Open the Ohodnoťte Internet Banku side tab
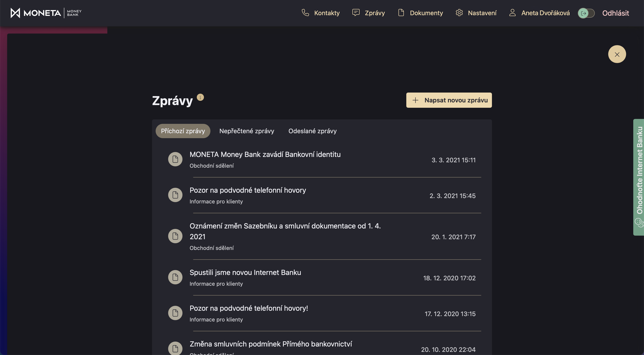Image resolution: width=644 pixels, height=355 pixels. pyautogui.click(x=640, y=170)
